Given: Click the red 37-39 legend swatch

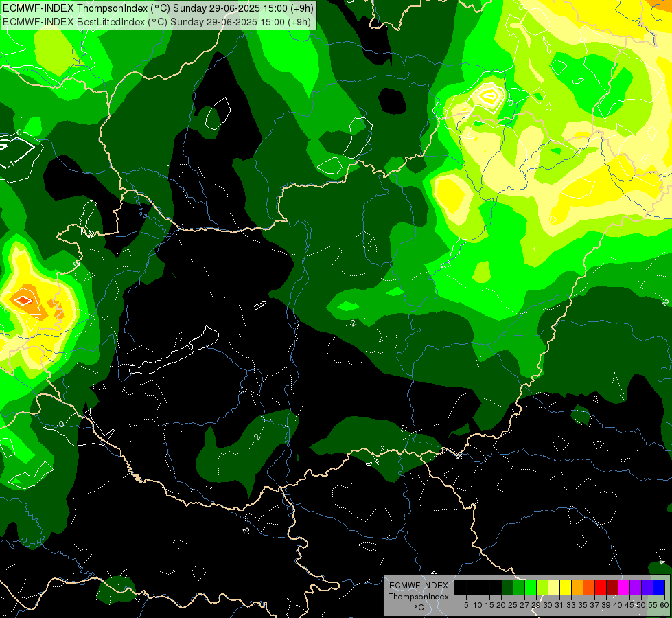Looking at the screenshot, I should (x=601, y=587).
